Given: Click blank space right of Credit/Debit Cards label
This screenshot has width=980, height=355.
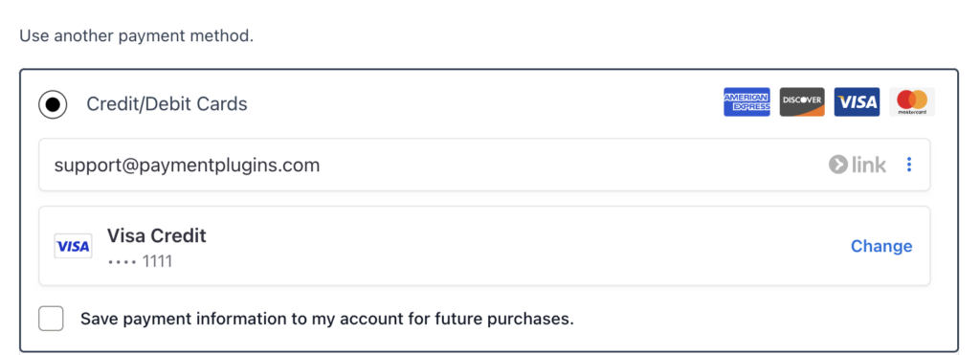Looking at the screenshot, I should click(x=481, y=103).
